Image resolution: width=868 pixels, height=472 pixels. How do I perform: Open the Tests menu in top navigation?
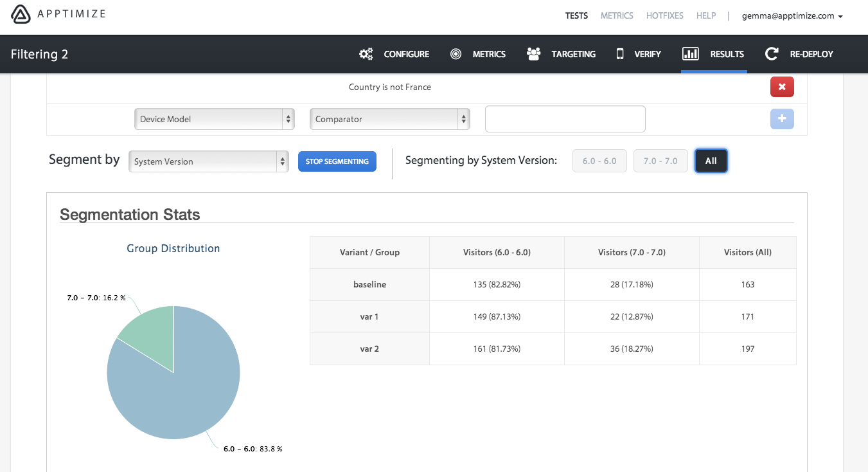pos(576,15)
